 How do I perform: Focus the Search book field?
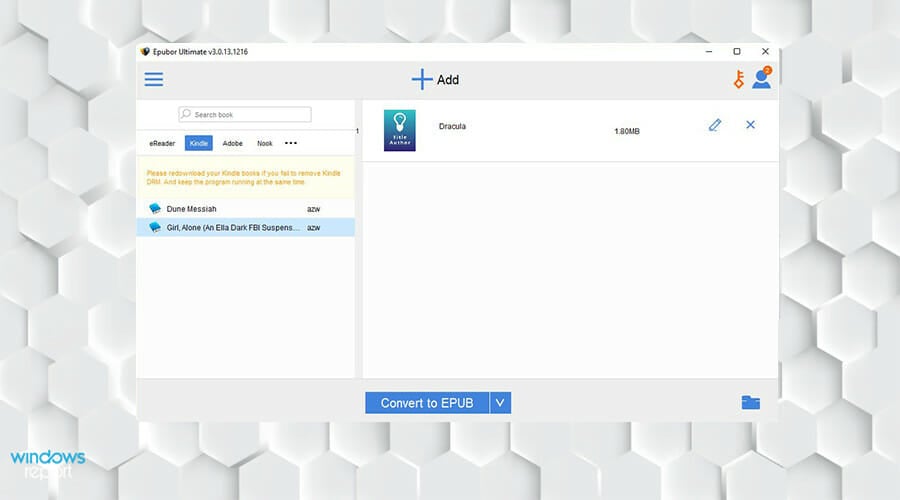coord(245,114)
